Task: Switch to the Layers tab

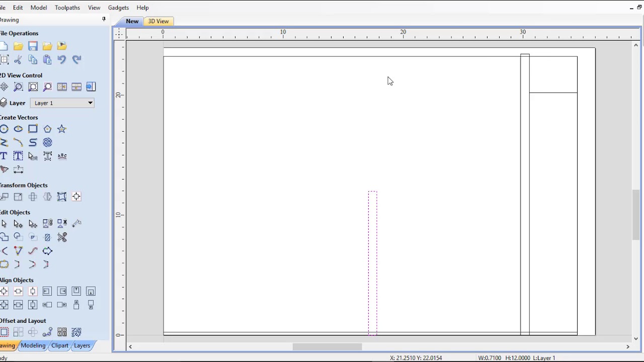Action: tap(82, 345)
